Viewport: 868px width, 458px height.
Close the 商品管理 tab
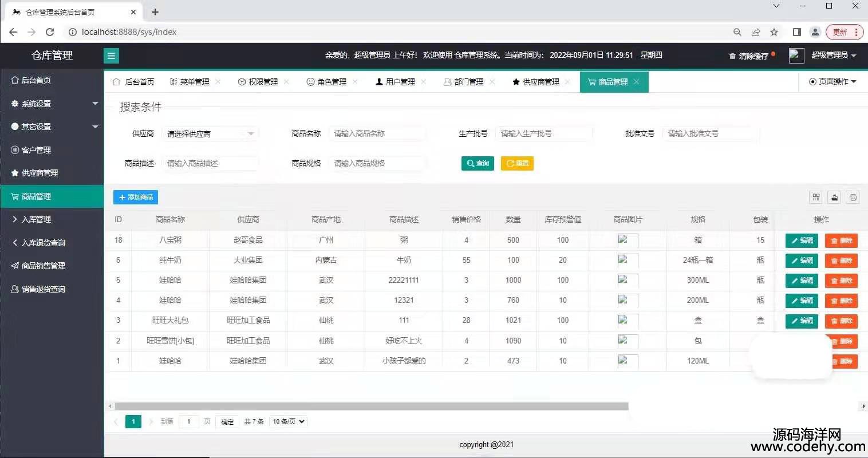pyautogui.click(x=637, y=82)
